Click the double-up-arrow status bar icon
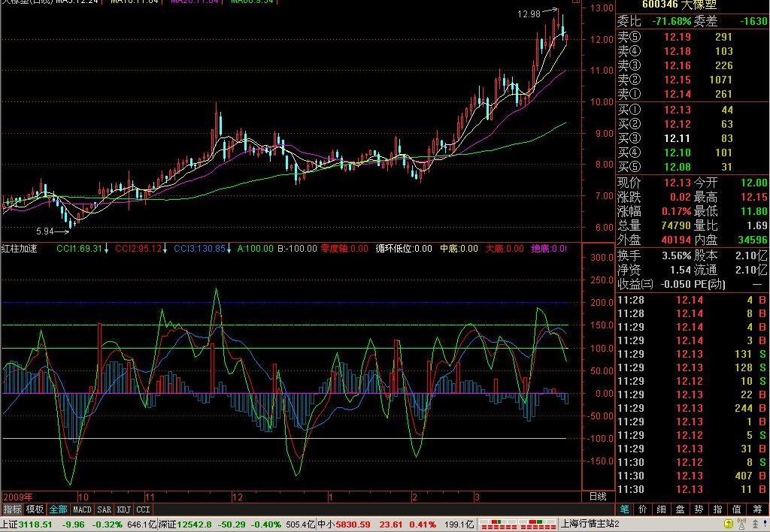The image size is (770, 532). click(x=755, y=524)
